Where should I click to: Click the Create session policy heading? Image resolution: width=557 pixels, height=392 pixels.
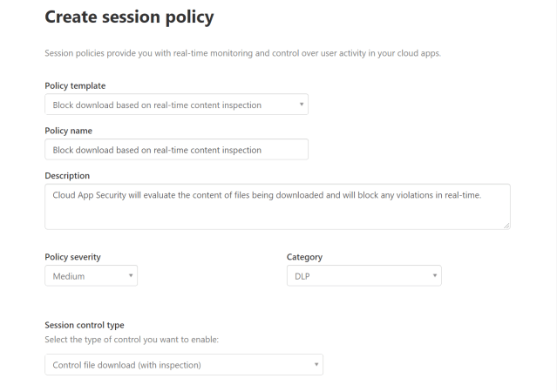[x=129, y=17]
